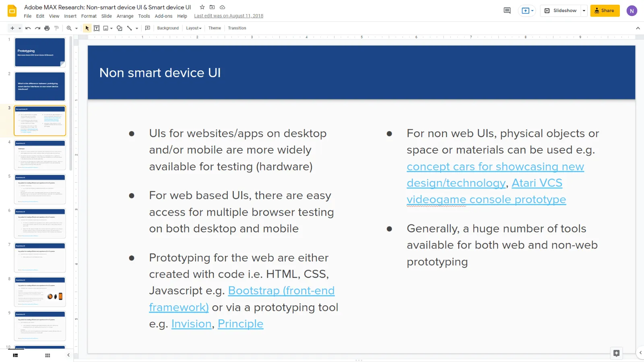Image resolution: width=644 pixels, height=362 pixels.
Task: Redo the last action
Action: [37, 28]
